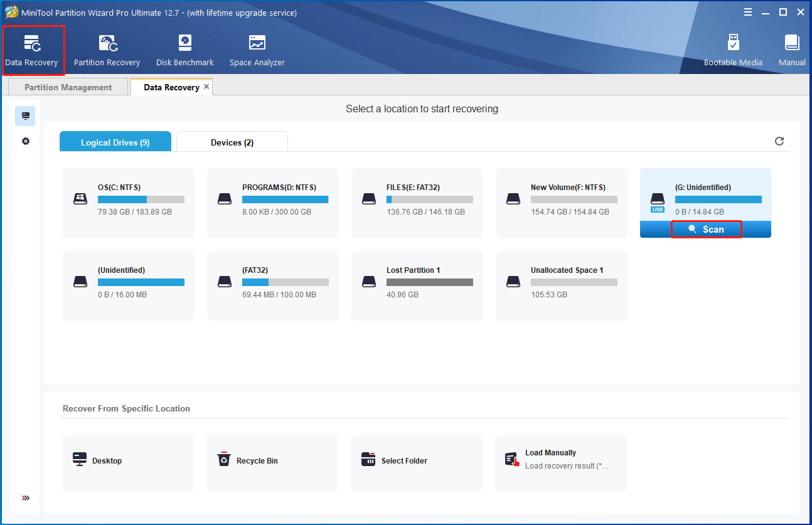Open the hamburger menu in title bar
Image resolution: width=812 pixels, height=525 pixels.
tap(748, 12)
